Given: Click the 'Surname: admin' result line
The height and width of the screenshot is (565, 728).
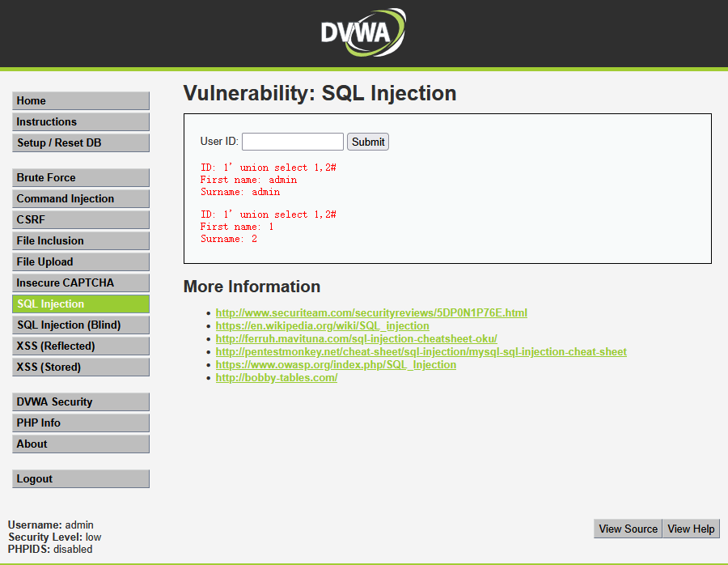Looking at the screenshot, I should (240, 192).
